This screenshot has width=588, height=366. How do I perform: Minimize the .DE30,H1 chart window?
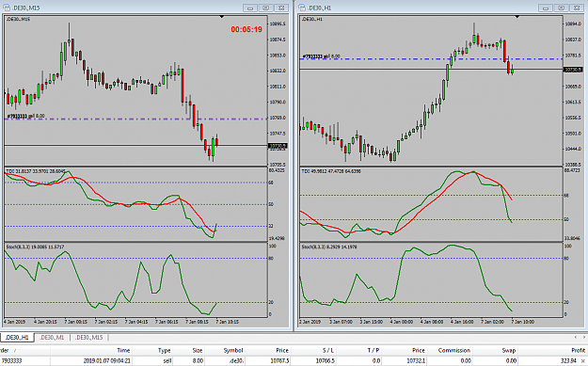(x=546, y=8)
